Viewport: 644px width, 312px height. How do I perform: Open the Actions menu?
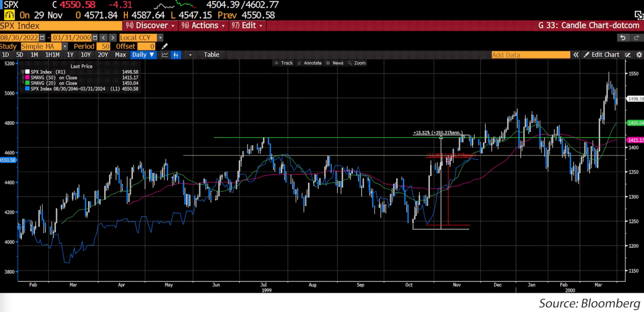click(x=203, y=26)
